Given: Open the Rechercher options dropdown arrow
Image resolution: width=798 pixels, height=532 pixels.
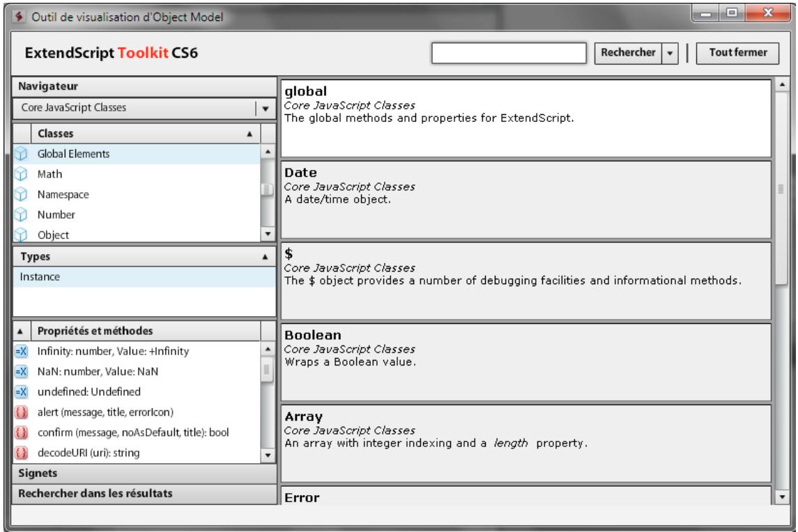Looking at the screenshot, I should [669, 53].
